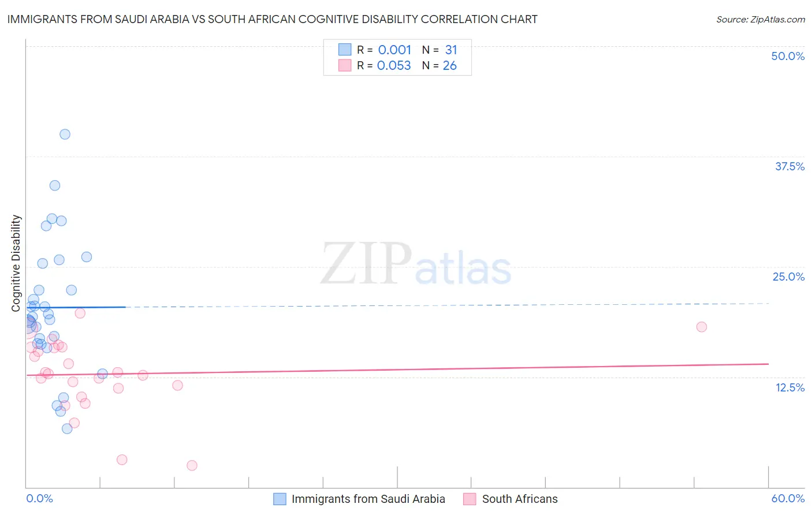Click the blue swatch in the bottom legend
This screenshot has width=812, height=515.
pos(280,499)
